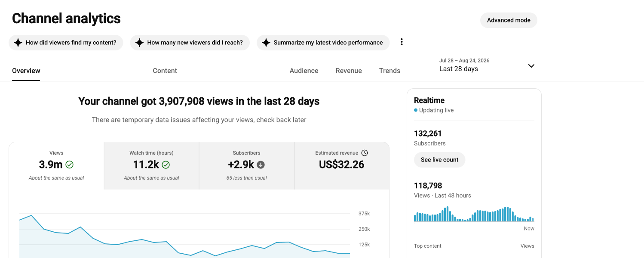Ask 'How did viewers find my content?'
The width and height of the screenshot is (644, 258).
tap(66, 43)
